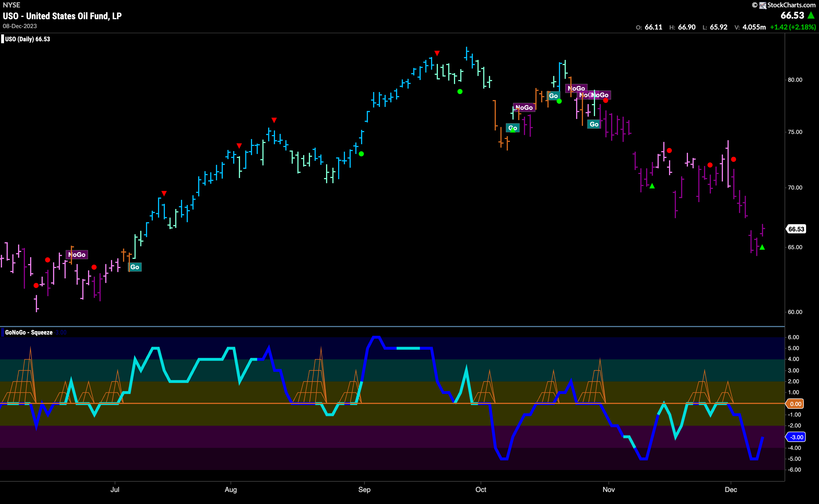Viewport: 819px width, 504px height.
Task: Click the white swatch beside USO (Daily) legend
Action: (3, 39)
